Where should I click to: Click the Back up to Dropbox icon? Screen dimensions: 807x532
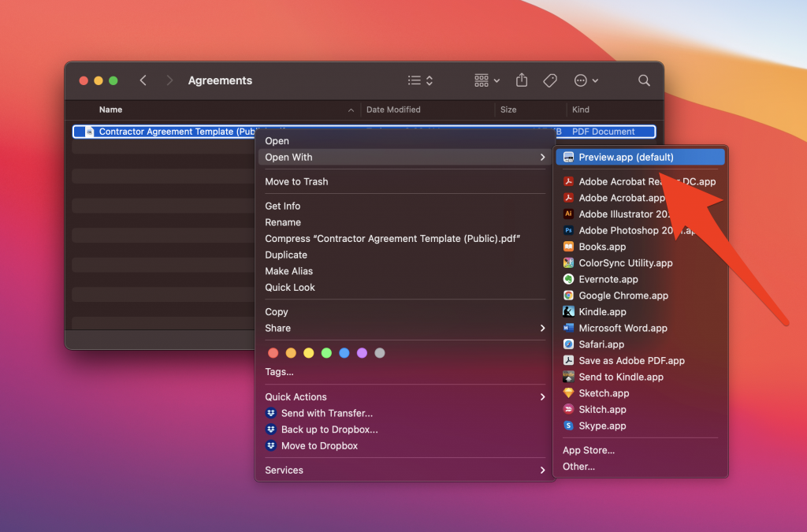click(271, 430)
